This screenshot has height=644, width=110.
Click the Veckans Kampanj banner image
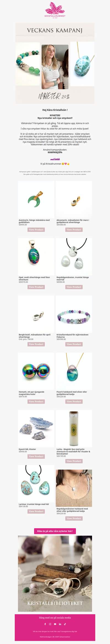(55, 63)
